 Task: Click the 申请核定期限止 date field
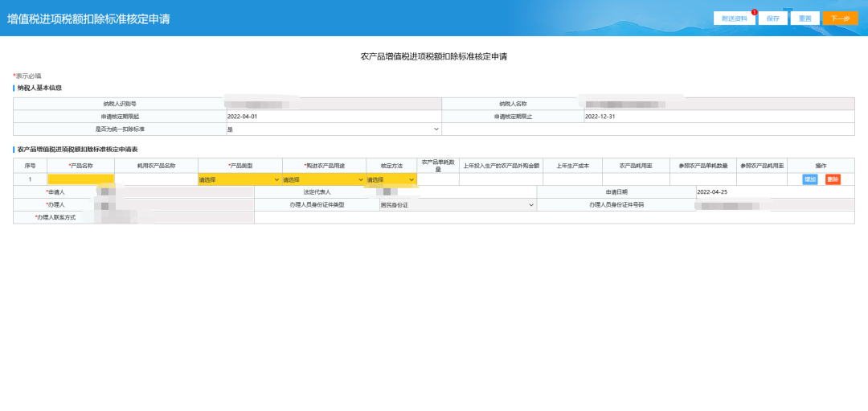coord(719,117)
